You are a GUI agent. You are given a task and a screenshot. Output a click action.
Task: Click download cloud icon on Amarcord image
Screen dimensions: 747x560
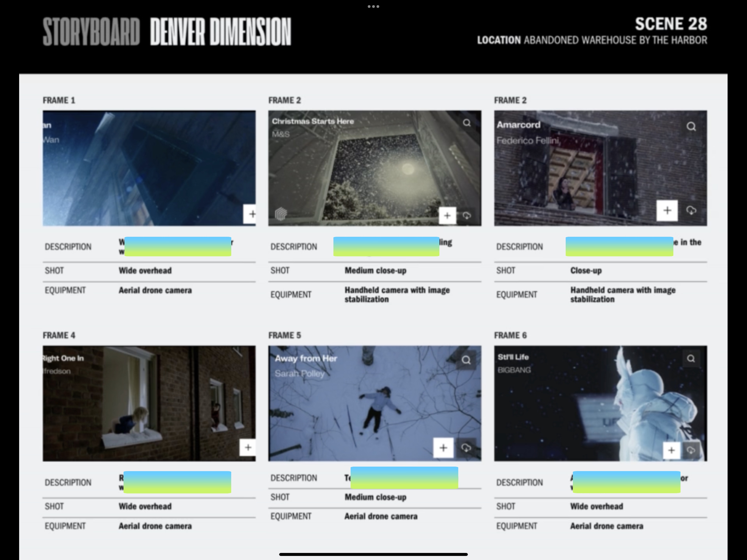pos(691,211)
